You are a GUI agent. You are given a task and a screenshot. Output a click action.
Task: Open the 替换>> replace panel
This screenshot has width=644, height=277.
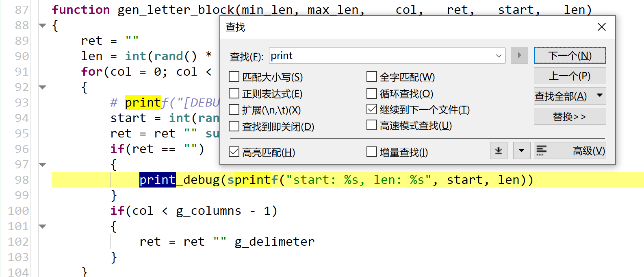pos(570,116)
